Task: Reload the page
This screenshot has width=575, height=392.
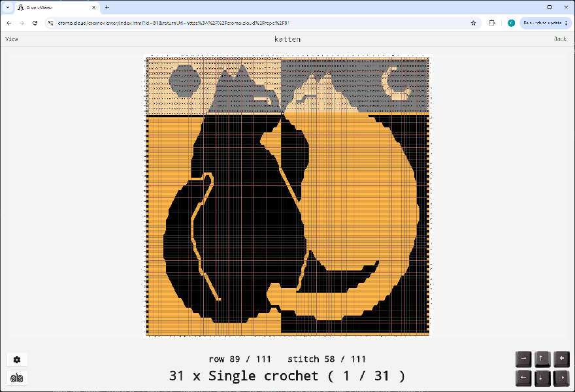Action: [35, 23]
